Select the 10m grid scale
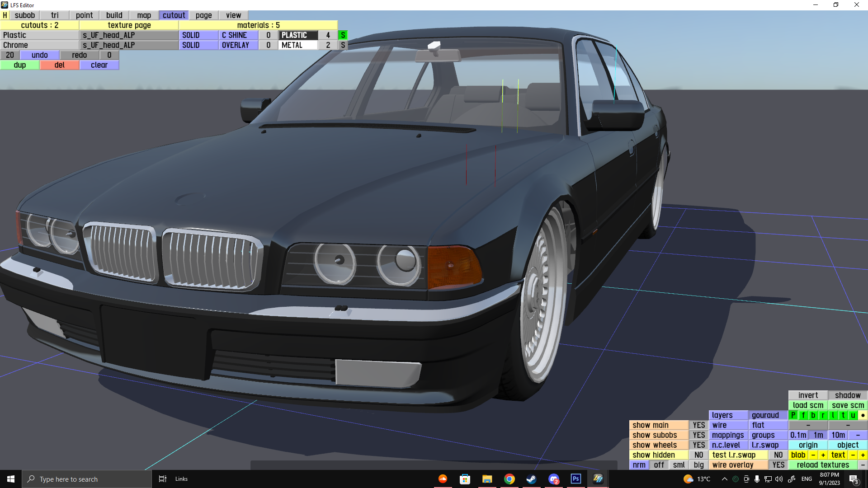The image size is (868, 488). pyautogui.click(x=838, y=435)
